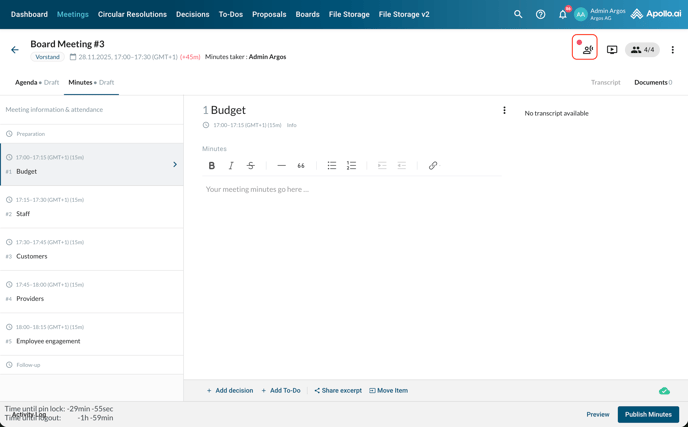Expand the Preparation section
688x427 pixels.
pyautogui.click(x=30, y=134)
